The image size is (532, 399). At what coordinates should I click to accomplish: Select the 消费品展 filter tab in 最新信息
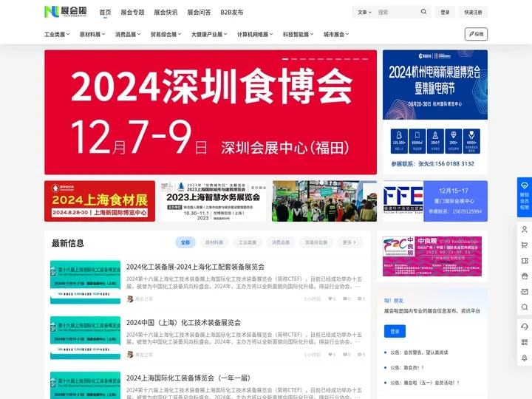point(281,242)
